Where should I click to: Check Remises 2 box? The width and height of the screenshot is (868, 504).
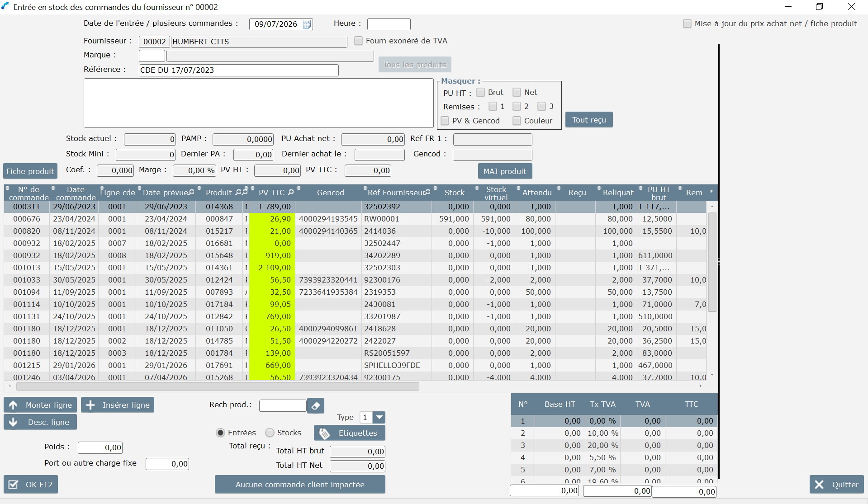coord(517,106)
